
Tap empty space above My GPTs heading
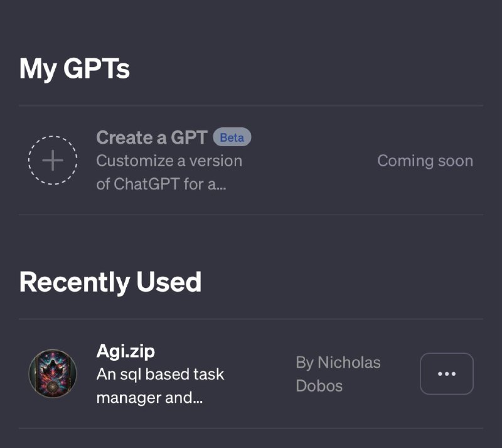click(251, 25)
